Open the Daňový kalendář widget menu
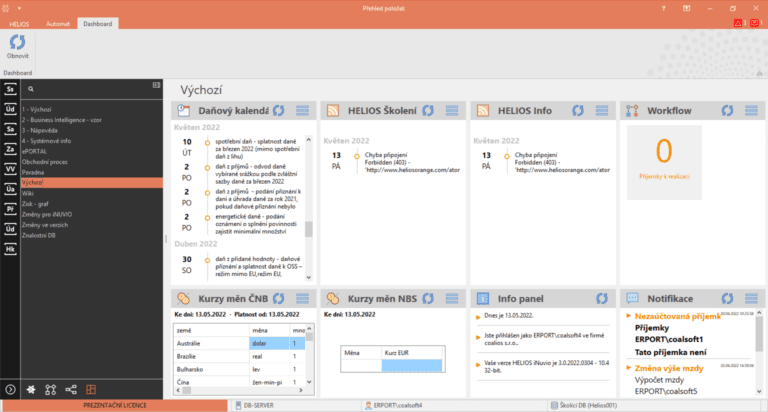The image size is (768, 412). [x=302, y=111]
